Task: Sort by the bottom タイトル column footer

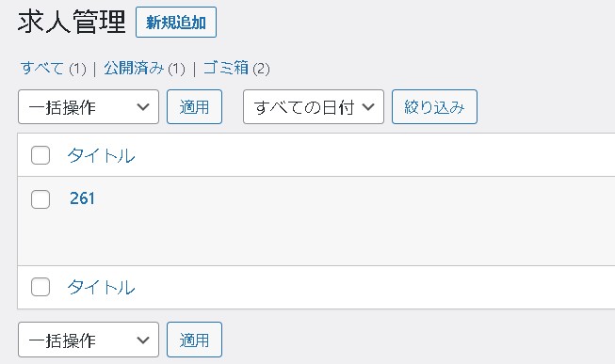Action: [101, 287]
